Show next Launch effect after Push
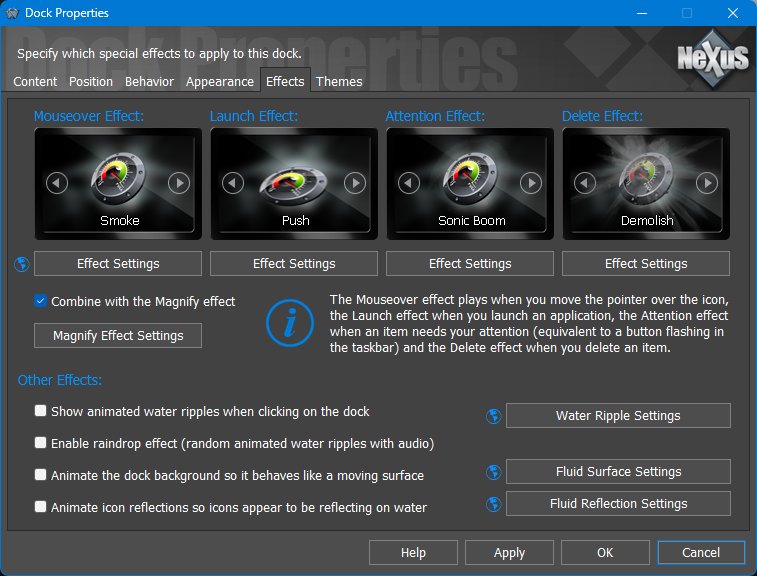 click(355, 183)
